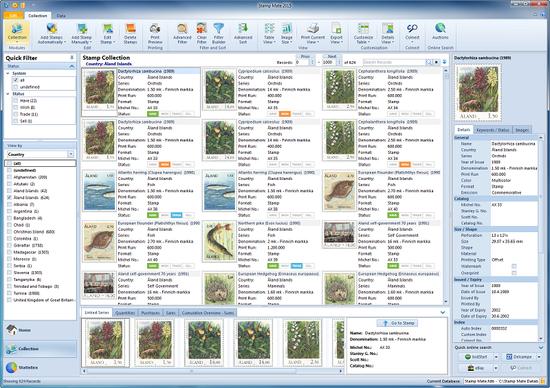Image resolution: width=550 pixels, height=388 pixels.
Task: Check the Have (22) status filter
Action: [16, 101]
